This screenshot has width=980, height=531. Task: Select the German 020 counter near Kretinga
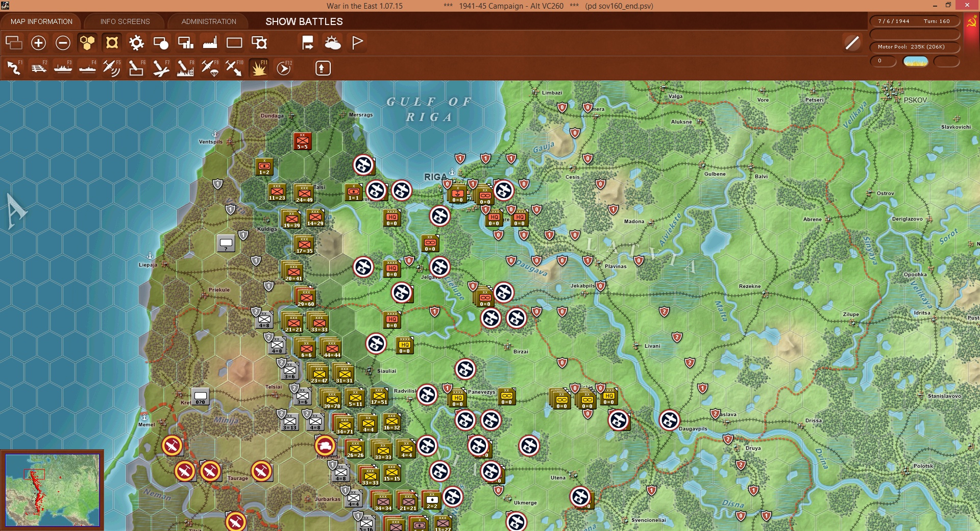pos(200,397)
